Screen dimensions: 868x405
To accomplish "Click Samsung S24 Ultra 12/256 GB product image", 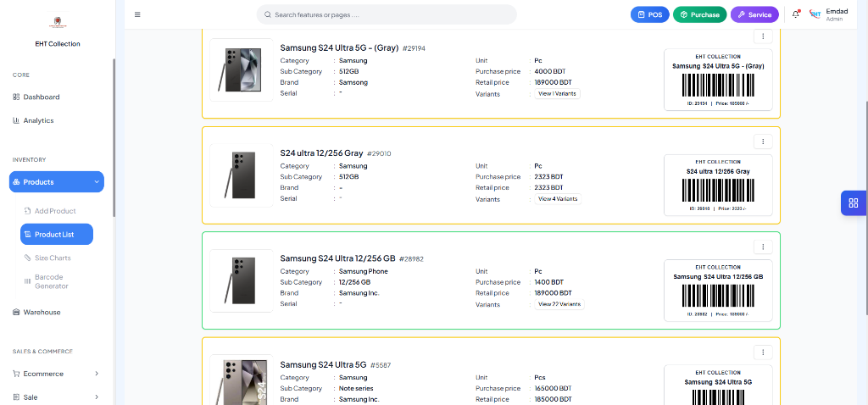I will coord(242,280).
